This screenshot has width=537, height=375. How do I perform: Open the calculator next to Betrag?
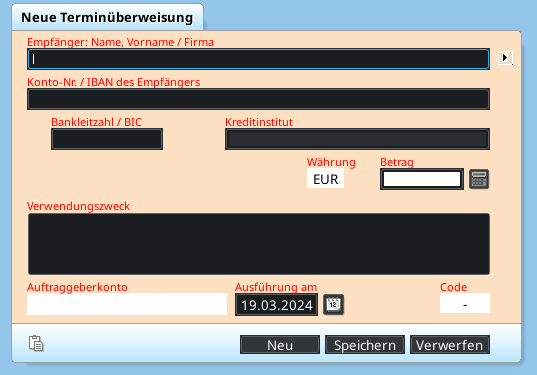point(478,179)
